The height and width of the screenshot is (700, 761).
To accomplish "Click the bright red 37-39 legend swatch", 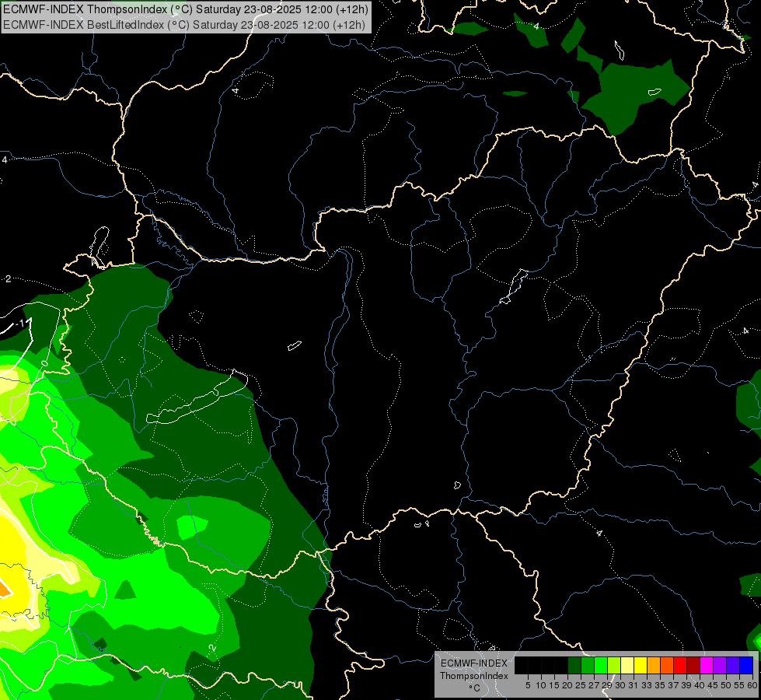I will [680, 665].
